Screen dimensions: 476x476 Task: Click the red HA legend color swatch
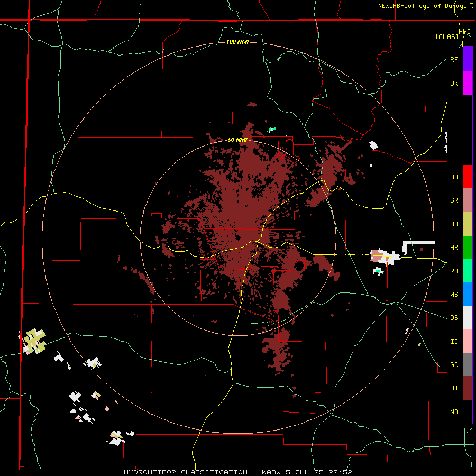click(x=467, y=177)
